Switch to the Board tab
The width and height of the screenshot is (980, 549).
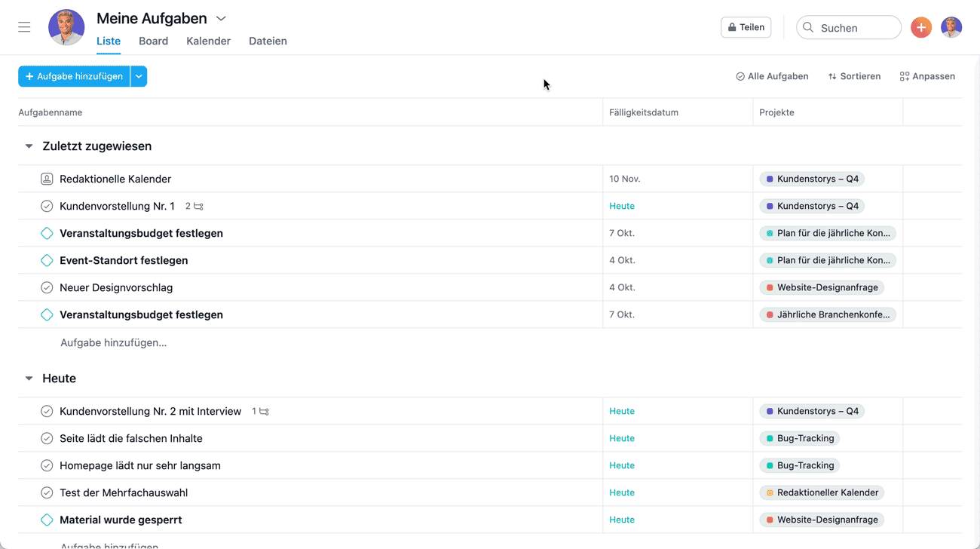click(x=153, y=41)
